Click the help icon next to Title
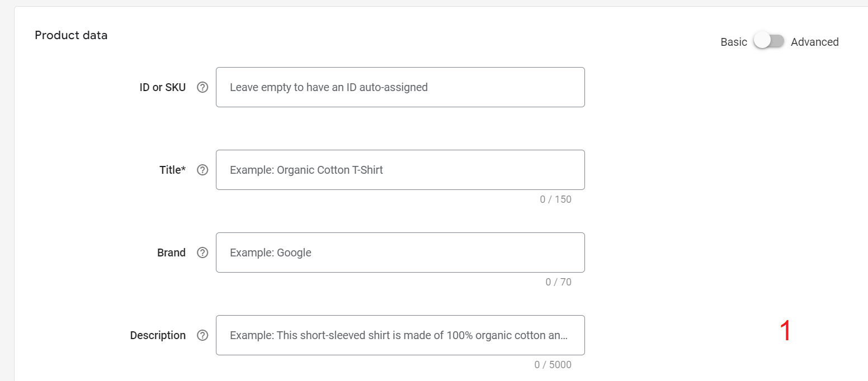The image size is (868, 381). click(x=202, y=170)
